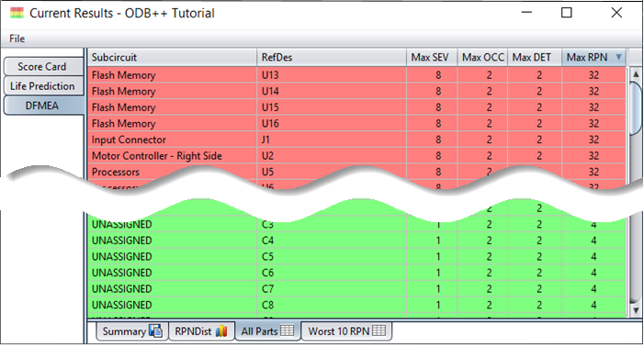Select the Processors subcircuit for U5
The height and width of the screenshot is (348, 644).
pyautogui.click(x=116, y=172)
